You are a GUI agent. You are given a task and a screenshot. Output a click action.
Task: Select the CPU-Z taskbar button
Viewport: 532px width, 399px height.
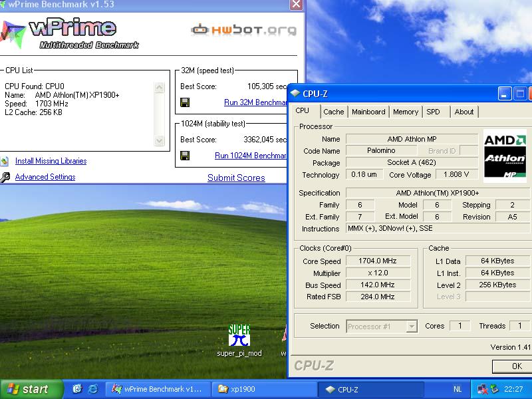370,389
